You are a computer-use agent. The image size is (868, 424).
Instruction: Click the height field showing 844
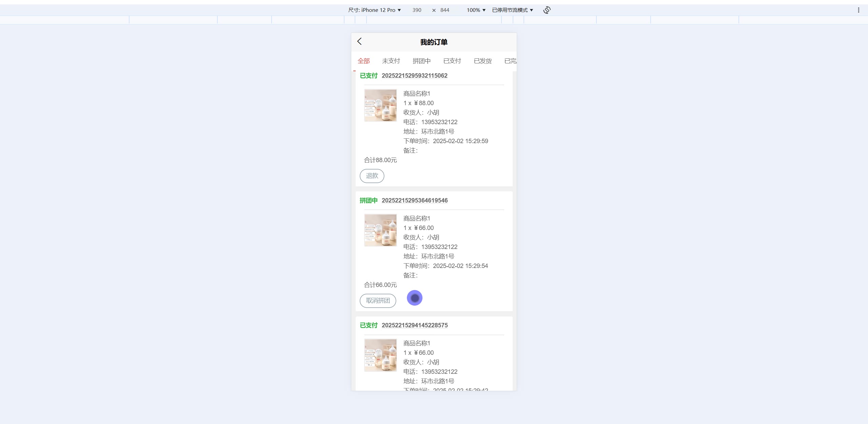[x=445, y=10]
